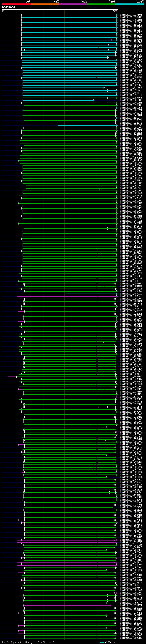Select label UniRef100_C0PPS7
This screenshot has height=644, width=146.
[131, 63]
